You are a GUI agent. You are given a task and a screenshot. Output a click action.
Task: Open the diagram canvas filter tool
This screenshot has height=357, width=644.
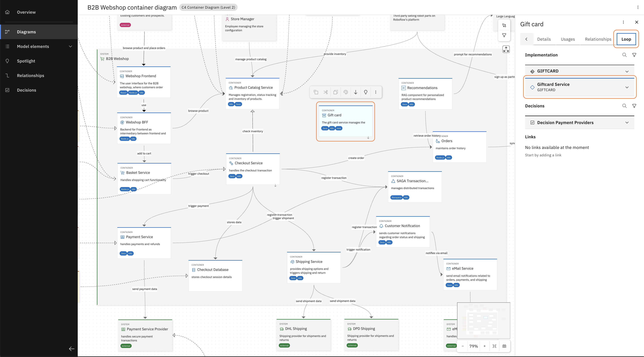coord(504,35)
